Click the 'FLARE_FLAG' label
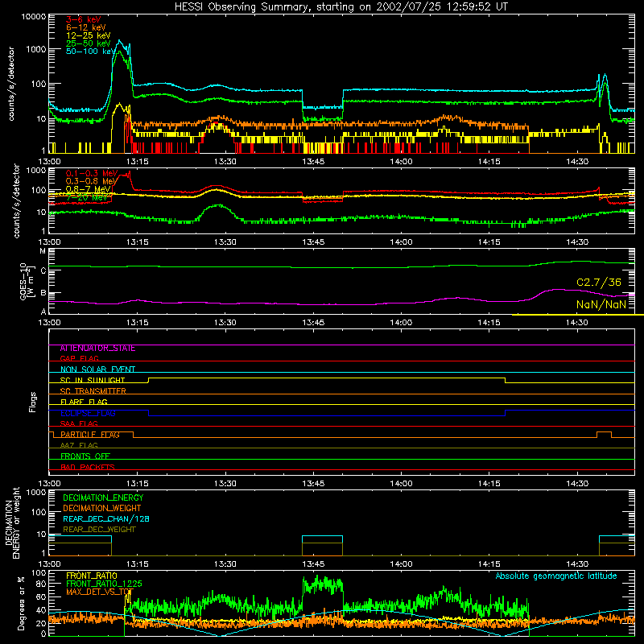Image resolution: width=644 pixels, height=644 pixels. (x=84, y=402)
